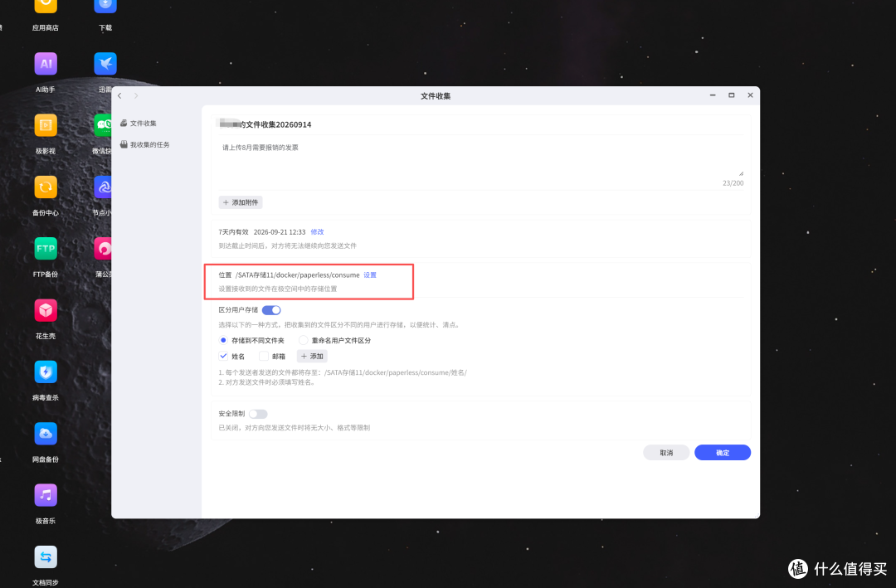Go forward with the window's right arrow
The height and width of the screenshot is (588, 896).
(x=136, y=96)
